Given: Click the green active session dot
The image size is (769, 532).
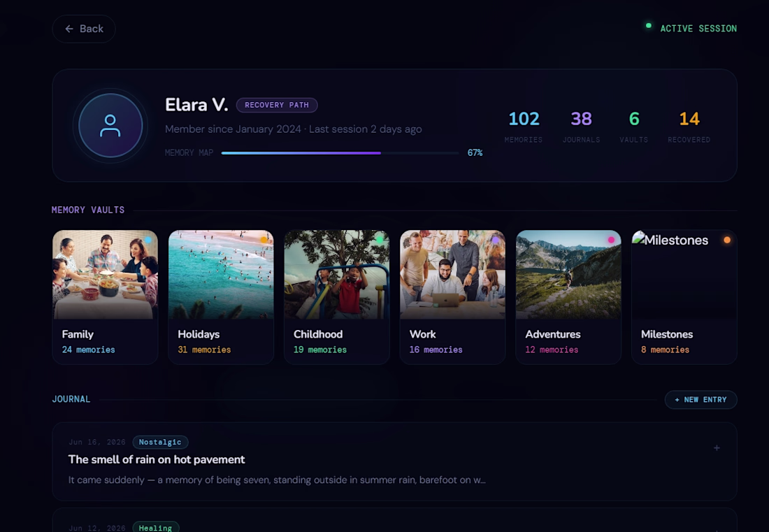Looking at the screenshot, I should click(648, 25).
